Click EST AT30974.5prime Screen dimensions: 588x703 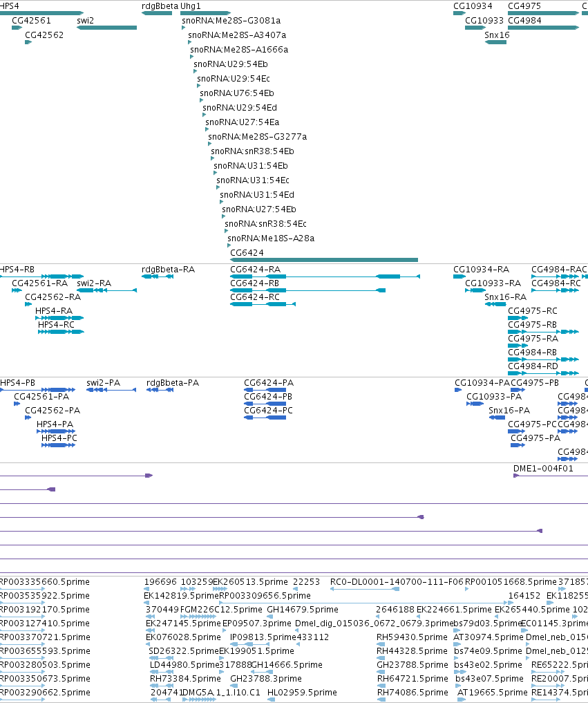pos(489,637)
